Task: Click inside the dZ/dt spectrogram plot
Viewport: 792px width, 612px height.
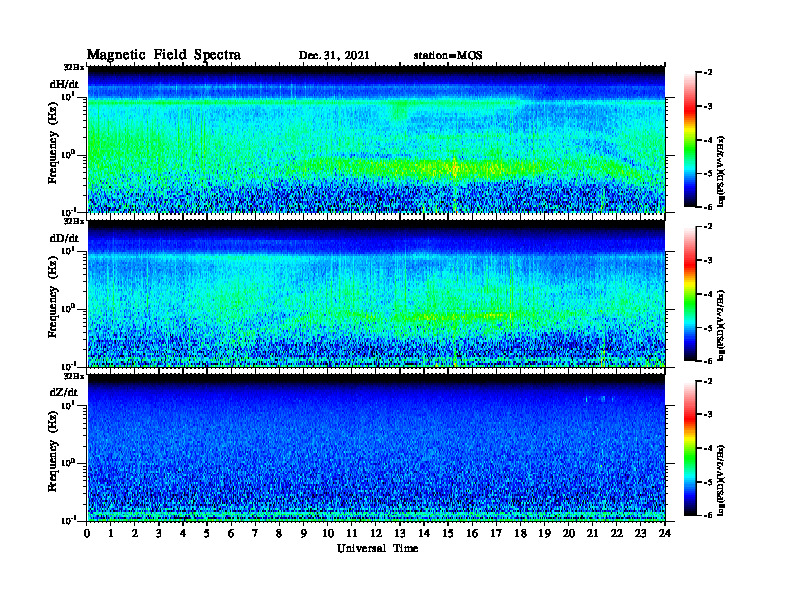Action: (376, 447)
